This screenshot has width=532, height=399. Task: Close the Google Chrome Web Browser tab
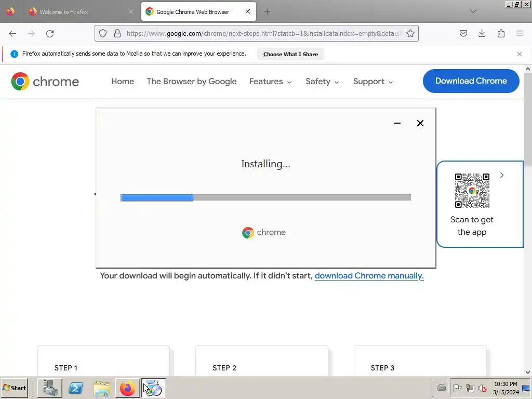point(248,11)
